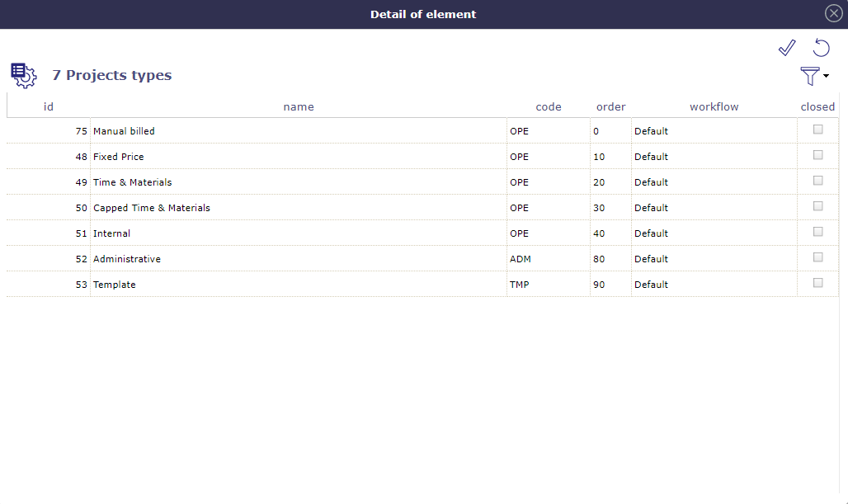Click the undo/reset circular arrow icon
Image resolution: width=848 pixels, height=504 pixels.
point(821,48)
